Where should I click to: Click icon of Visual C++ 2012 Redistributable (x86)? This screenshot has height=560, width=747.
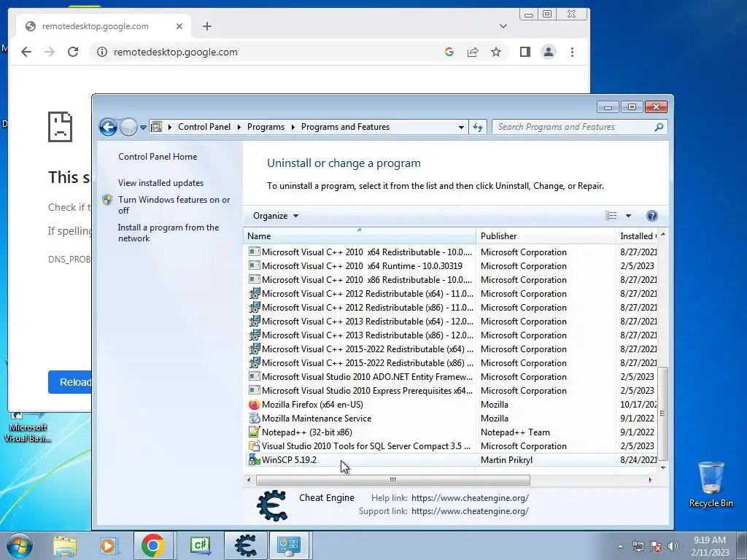pos(255,307)
